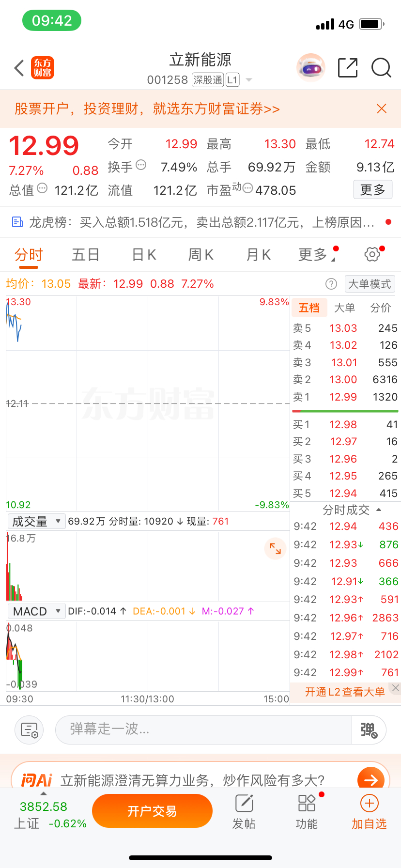The width and height of the screenshot is (401, 868).
Task: Add stock to watchlist with 加自选
Action: point(369,812)
